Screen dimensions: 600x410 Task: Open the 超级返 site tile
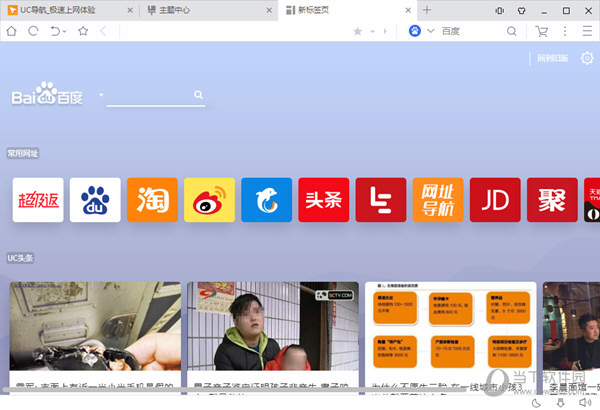(x=38, y=200)
